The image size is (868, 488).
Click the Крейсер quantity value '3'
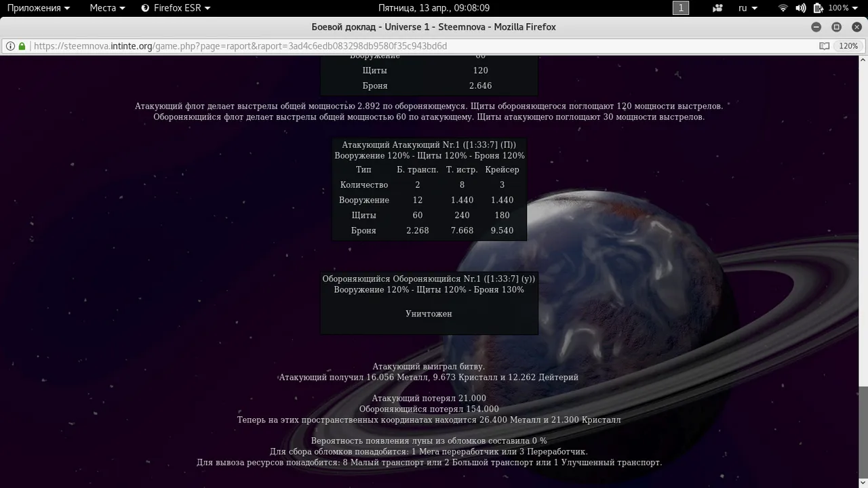(502, 185)
